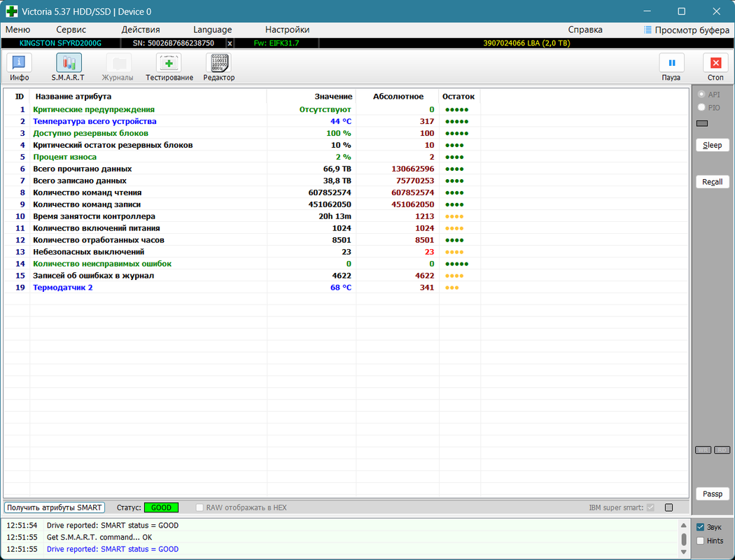Select Температура всего устройства attribute

click(x=346, y=121)
